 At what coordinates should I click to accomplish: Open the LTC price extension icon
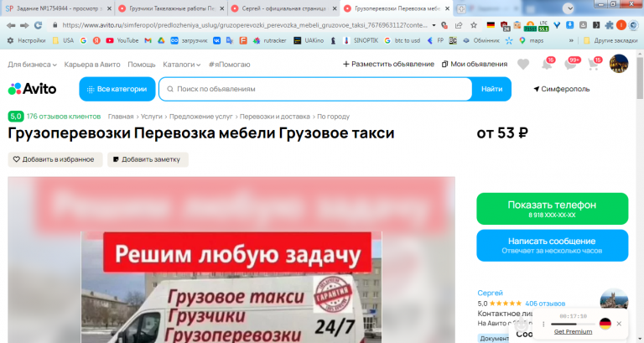click(543, 26)
